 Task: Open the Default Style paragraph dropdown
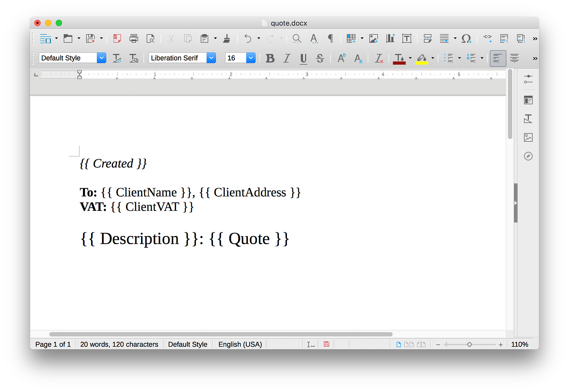click(x=102, y=58)
